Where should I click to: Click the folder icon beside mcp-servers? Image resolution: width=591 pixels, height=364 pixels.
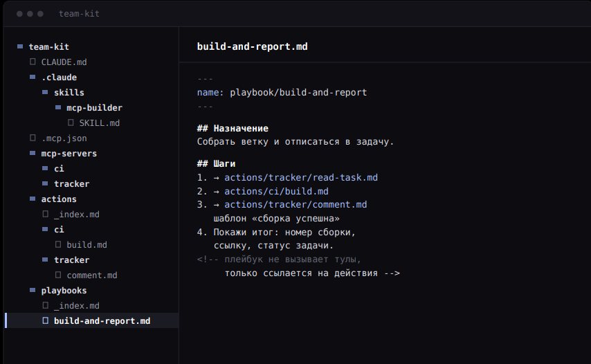pyautogui.click(x=33, y=153)
